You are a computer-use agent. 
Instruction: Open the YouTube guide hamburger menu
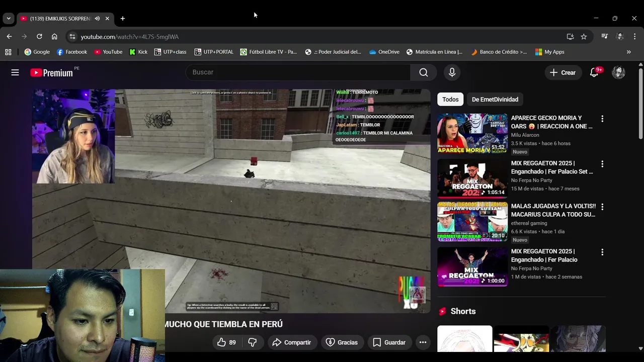click(x=15, y=72)
